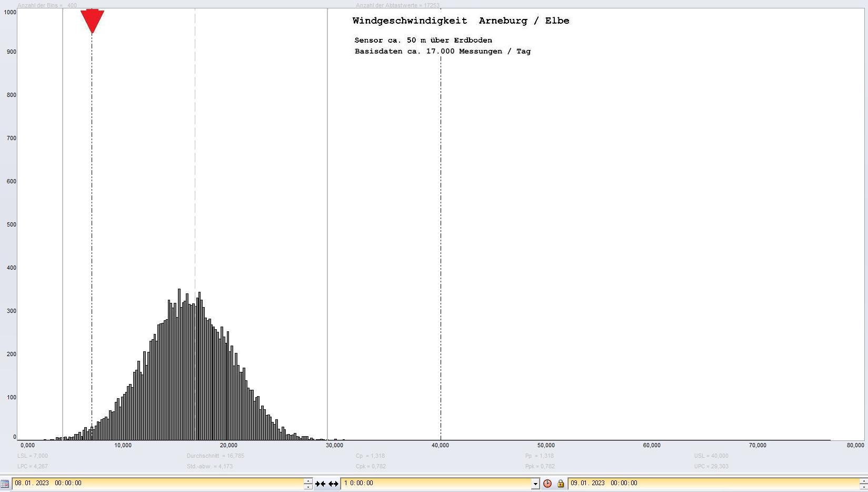Click the time span field 1 0:00:00
868x492 pixels.
[436, 483]
